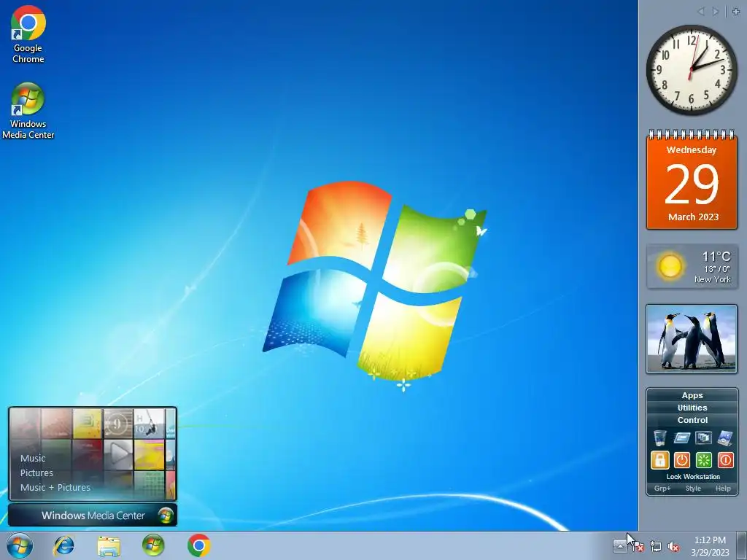Expand the Utilities group in the control gadget
This screenshot has width=747, height=560.
[x=692, y=408]
